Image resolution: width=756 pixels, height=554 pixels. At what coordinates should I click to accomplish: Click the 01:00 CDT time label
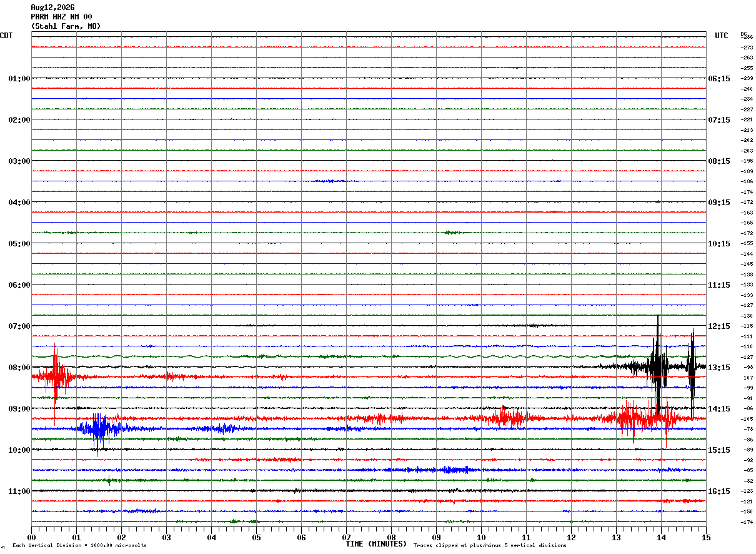pos(19,79)
